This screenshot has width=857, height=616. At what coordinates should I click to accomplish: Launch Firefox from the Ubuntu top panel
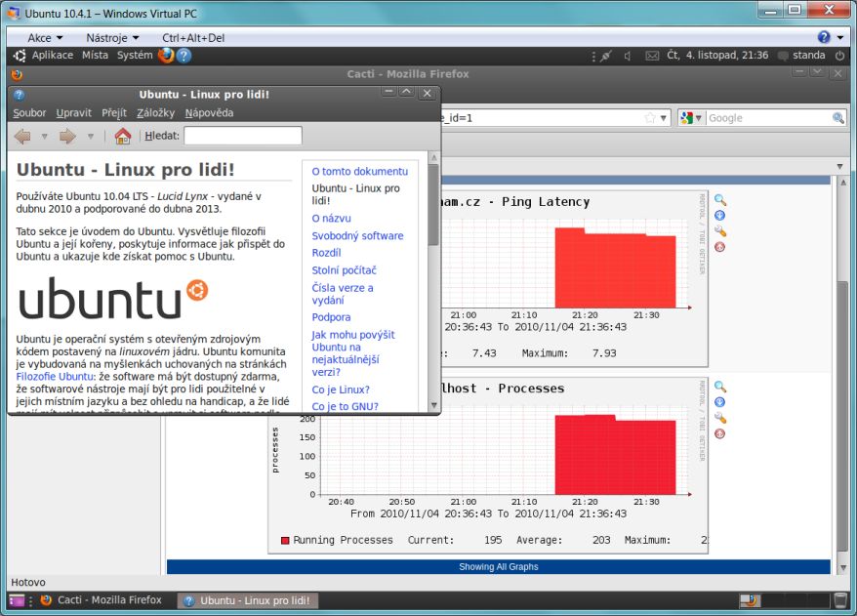point(166,56)
